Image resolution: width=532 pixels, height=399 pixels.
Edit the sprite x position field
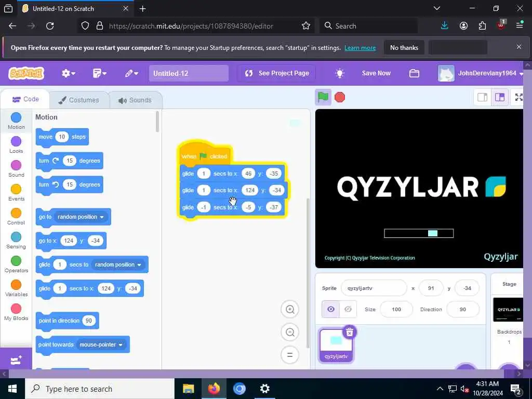click(431, 288)
